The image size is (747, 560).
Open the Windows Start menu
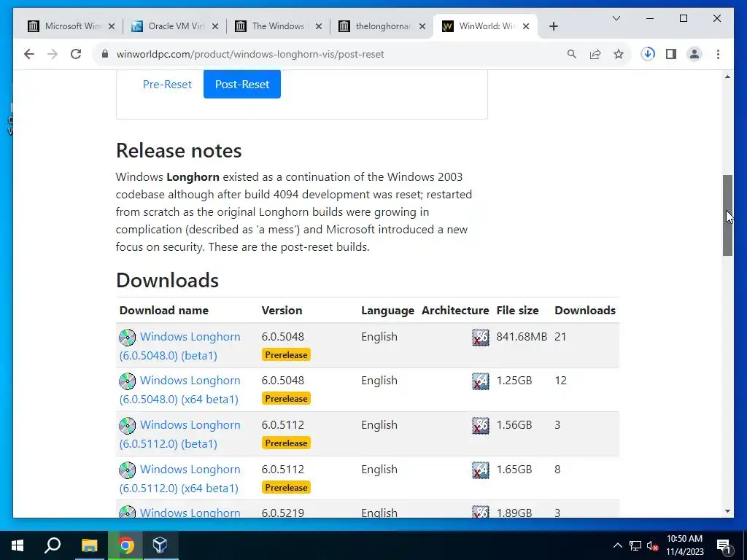[18, 545]
